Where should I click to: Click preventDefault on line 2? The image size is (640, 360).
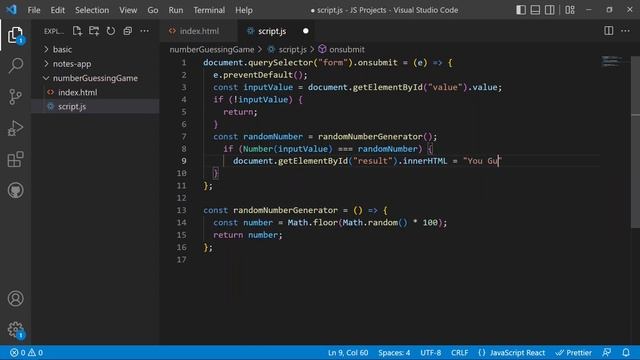[258, 75]
